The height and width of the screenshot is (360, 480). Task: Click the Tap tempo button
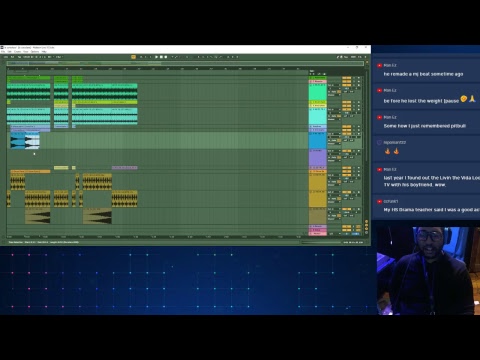19,57
